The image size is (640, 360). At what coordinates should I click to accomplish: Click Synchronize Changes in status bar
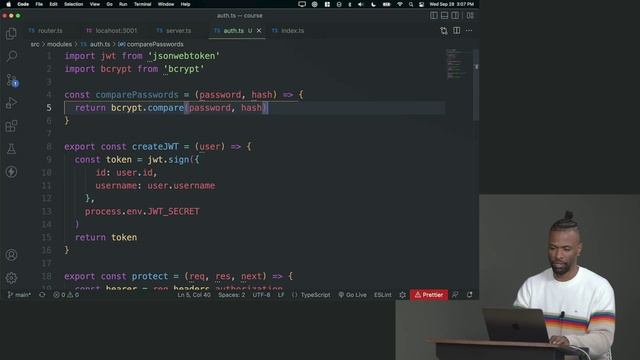(42, 295)
